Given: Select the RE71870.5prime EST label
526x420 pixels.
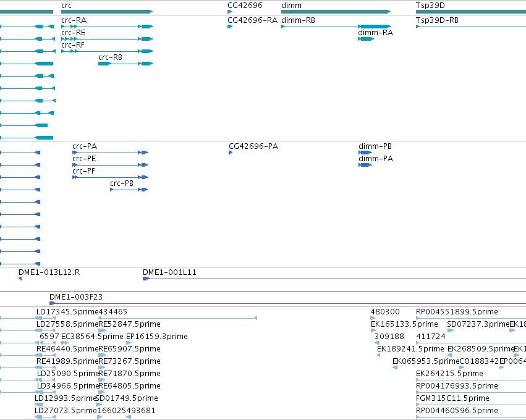Looking at the screenshot, I should point(129,374).
